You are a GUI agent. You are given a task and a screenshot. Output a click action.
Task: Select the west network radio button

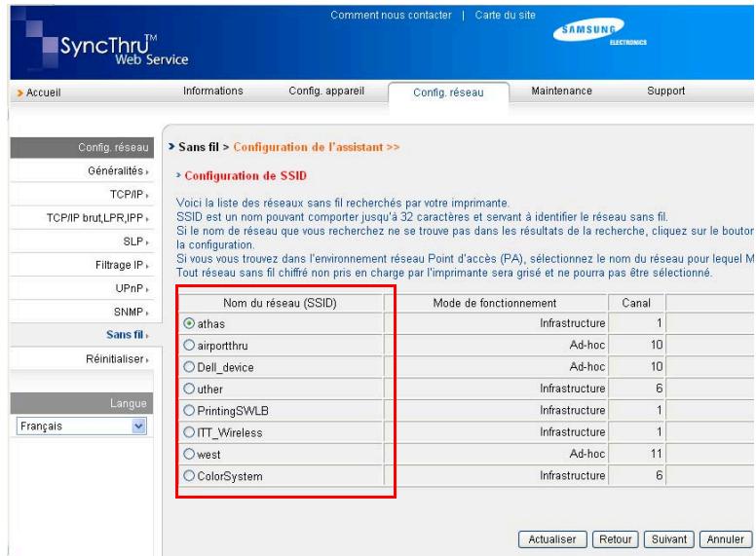click(x=189, y=454)
